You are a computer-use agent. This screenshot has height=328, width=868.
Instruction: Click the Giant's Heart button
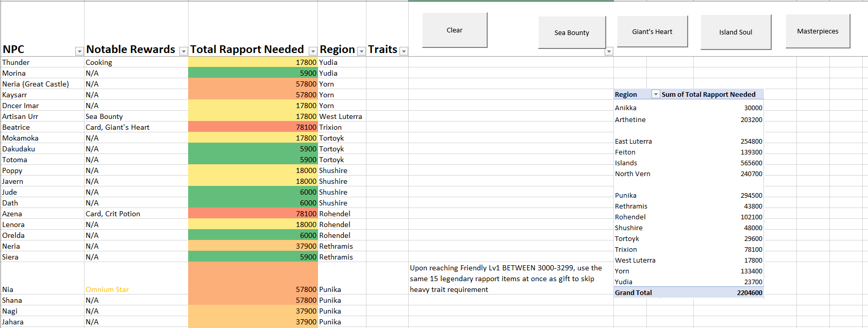(652, 31)
